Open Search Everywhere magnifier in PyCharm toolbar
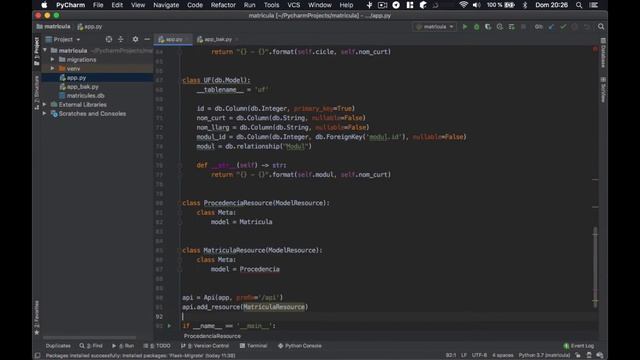Screen dimensions: 640x360 [x=601, y=27]
